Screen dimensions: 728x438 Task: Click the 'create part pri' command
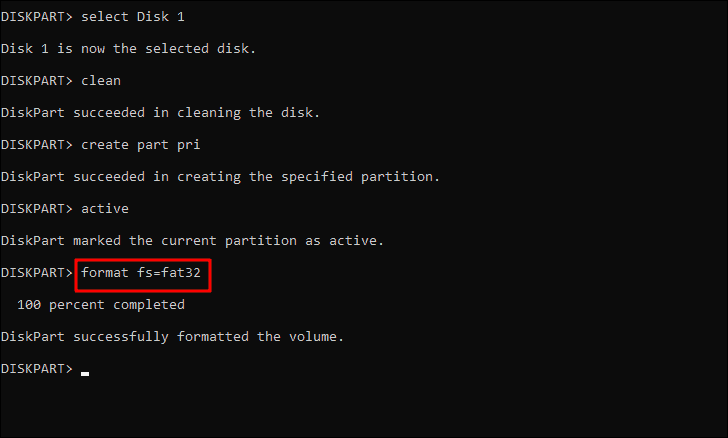coord(141,145)
